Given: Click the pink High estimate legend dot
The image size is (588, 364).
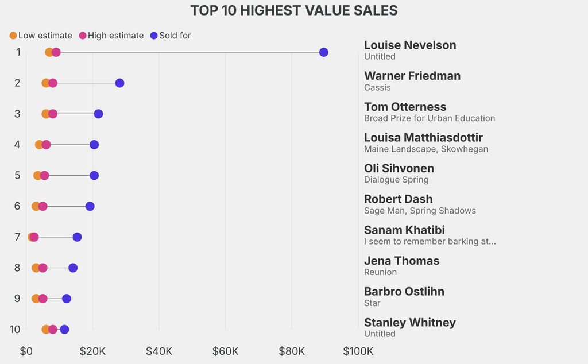Looking at the screenshot, I should [83, 36].
